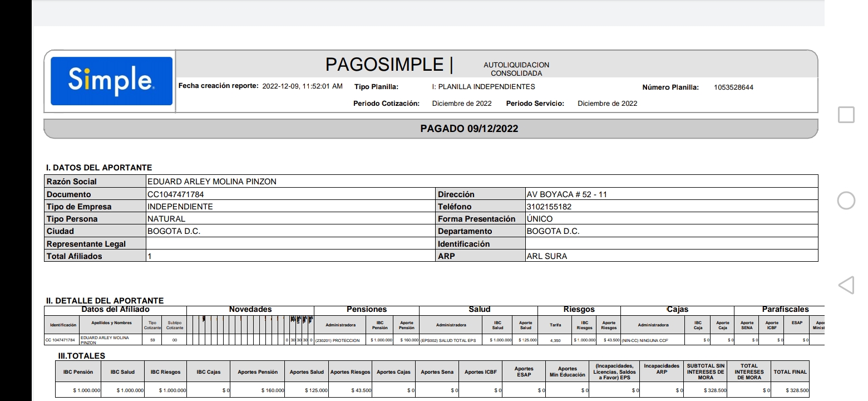Click the II. DETALLE DEL APORTANTE heading
The height and width of the screenshot is (401, 868).
(105, 301)
